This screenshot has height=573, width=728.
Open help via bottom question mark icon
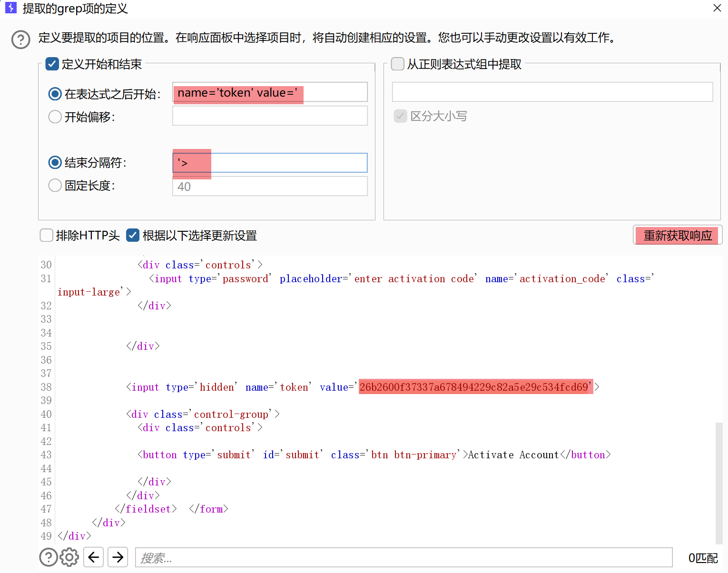coord(49,557)
